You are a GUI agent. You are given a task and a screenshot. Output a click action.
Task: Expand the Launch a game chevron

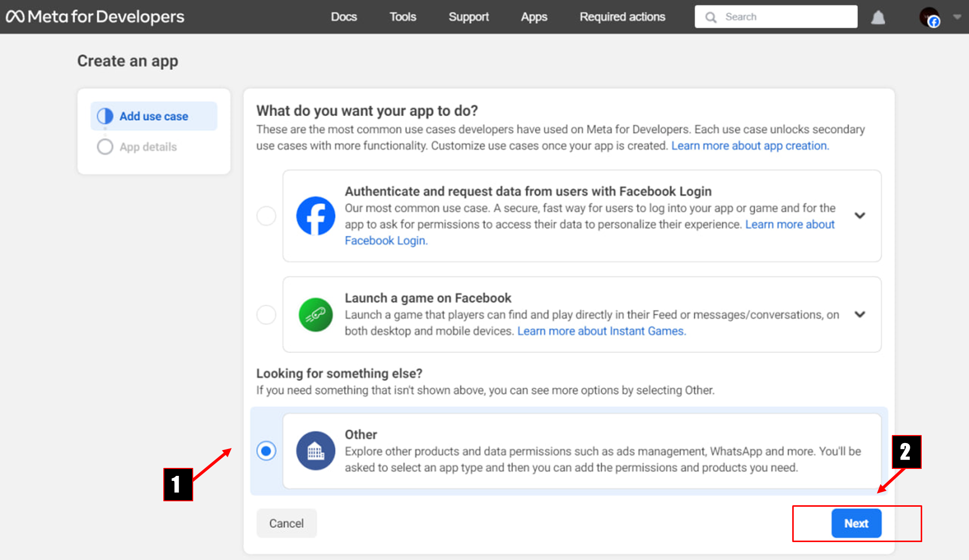(860, 315)
